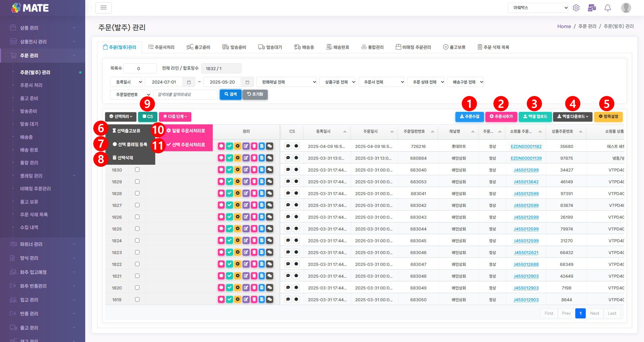The width and height of the screenshot is (644, 342).
Task: Open settings gear icon in top bar
Action: point(576,8)
